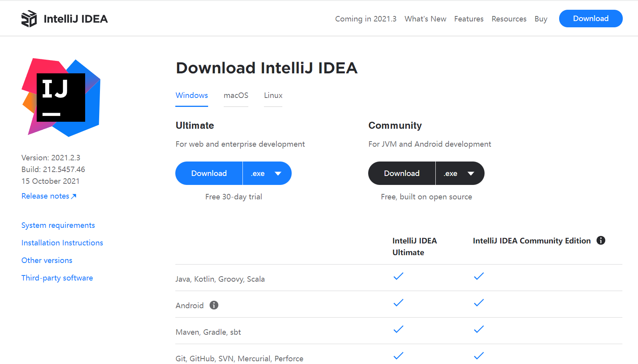Expand Community .exe format dropdown
This screenshot has height=364, width=638.
click(460, 173)
